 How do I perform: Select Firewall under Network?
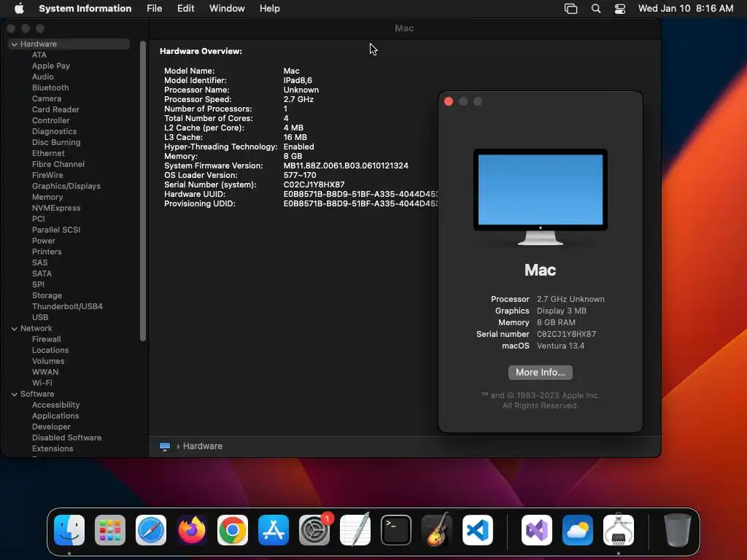(x=46, y=340)
